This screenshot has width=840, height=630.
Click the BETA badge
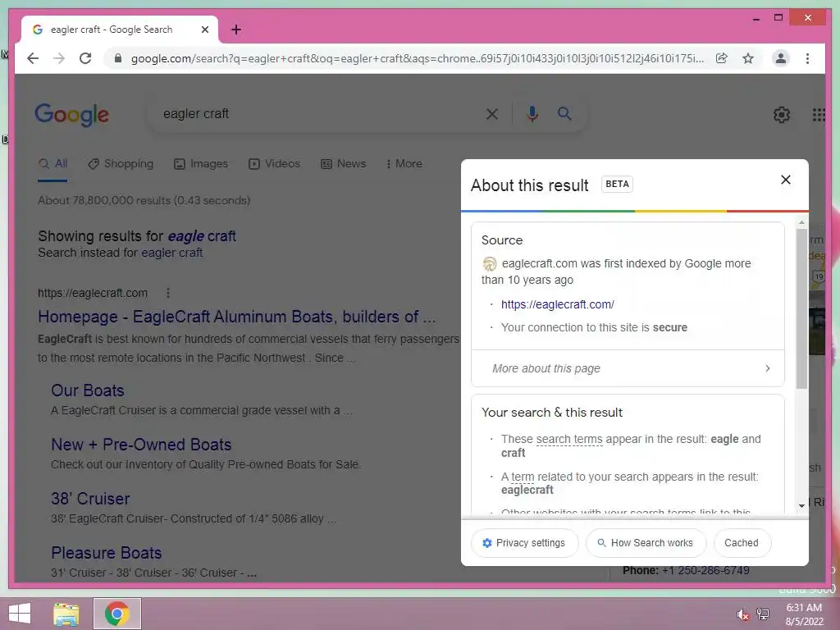pos(617,184)
